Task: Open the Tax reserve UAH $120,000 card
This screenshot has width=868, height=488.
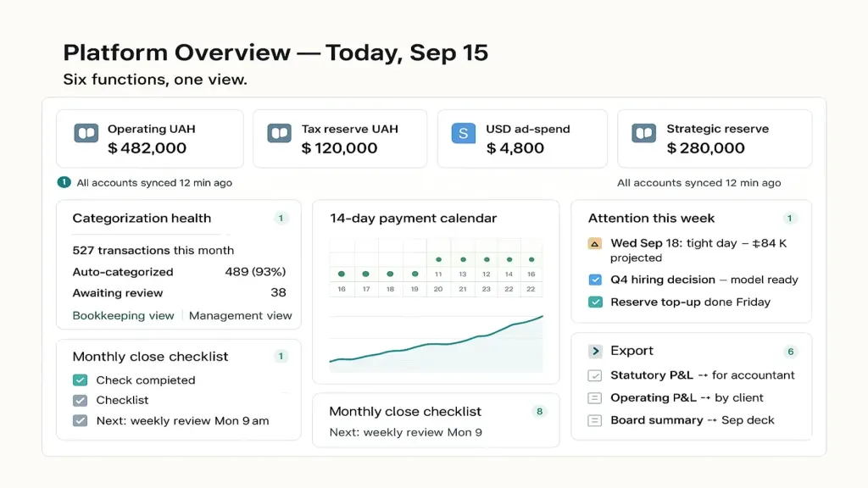Action: click(x=340, y=139)
